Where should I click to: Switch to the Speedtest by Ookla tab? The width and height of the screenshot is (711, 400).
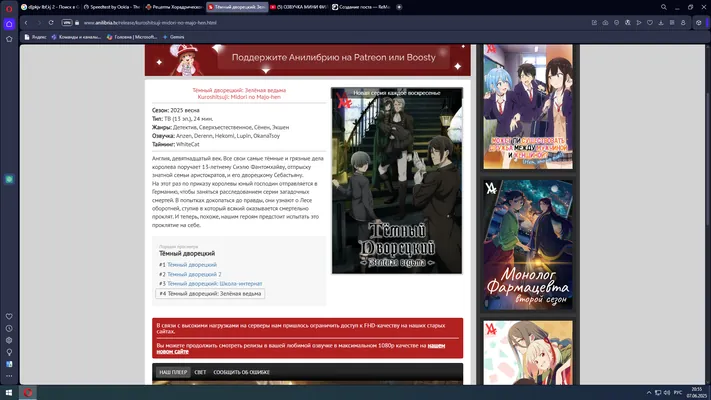[111, 7]
